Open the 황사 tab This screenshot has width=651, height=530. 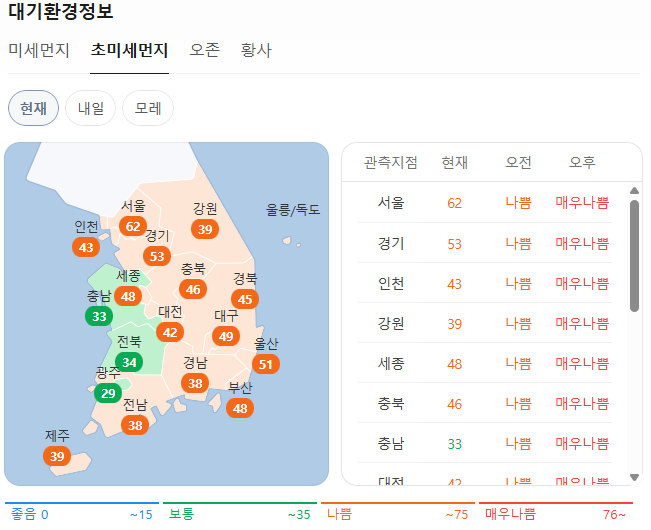256,50
